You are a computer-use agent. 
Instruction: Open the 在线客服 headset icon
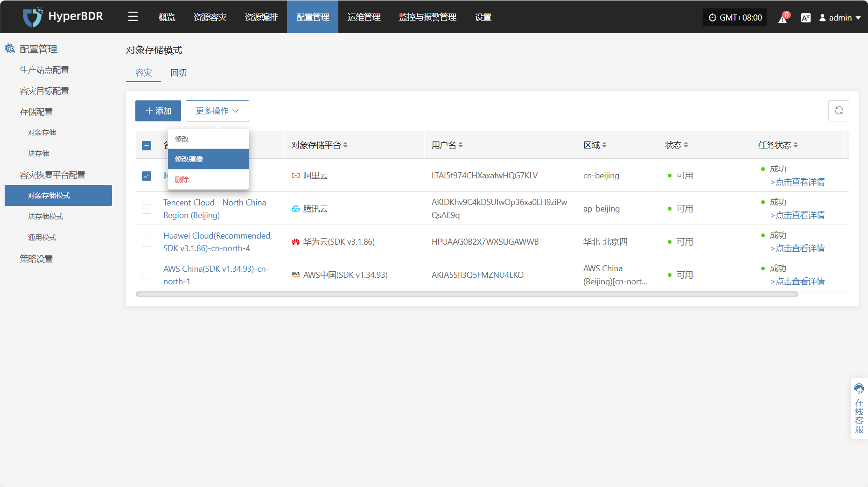pos(859,388)
